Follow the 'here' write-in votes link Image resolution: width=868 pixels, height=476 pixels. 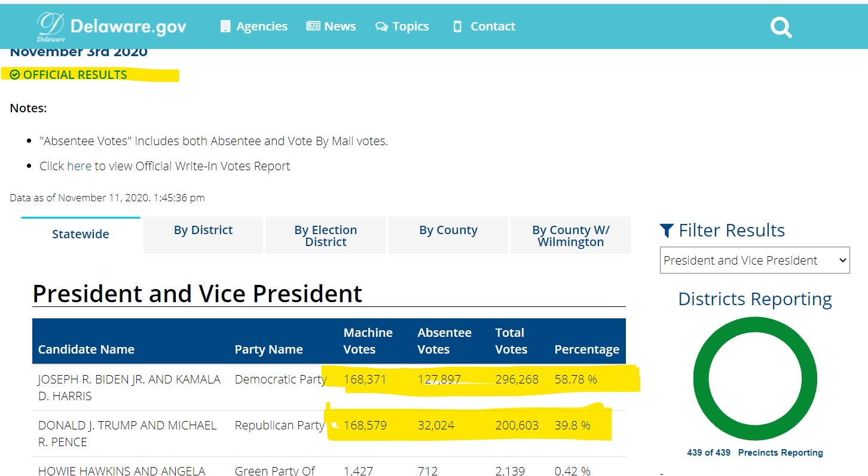79,166
